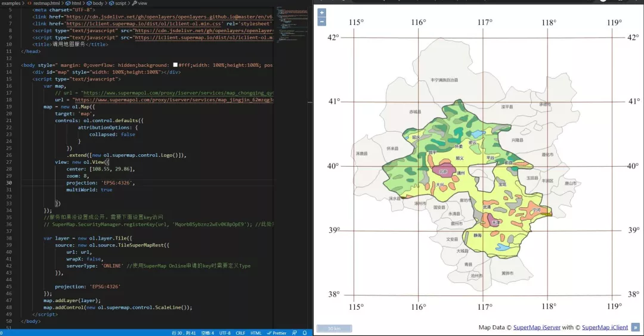Click the map scale line bar

pyautogui.click(x=335, y=328)
